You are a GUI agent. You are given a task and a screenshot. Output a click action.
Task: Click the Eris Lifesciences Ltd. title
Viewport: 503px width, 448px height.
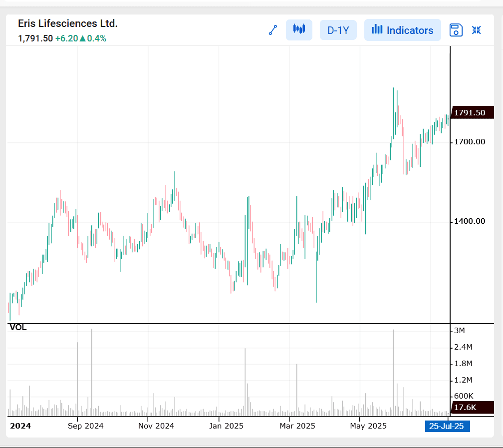point(68,23)
